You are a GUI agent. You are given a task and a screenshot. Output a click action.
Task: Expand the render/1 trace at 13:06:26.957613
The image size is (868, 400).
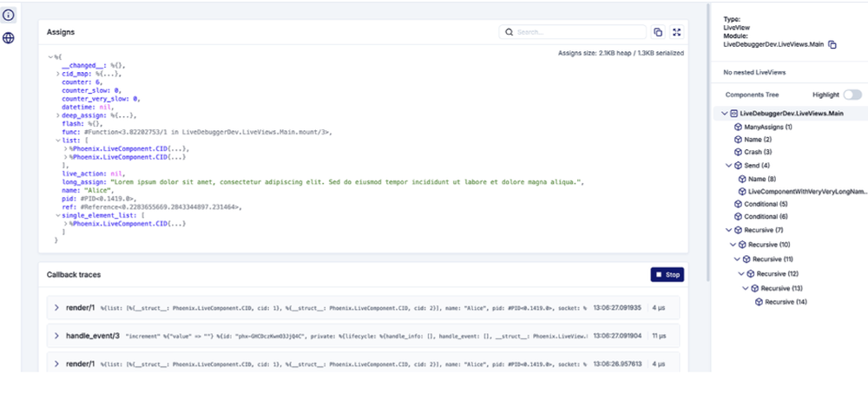click(x=56, y=364)
